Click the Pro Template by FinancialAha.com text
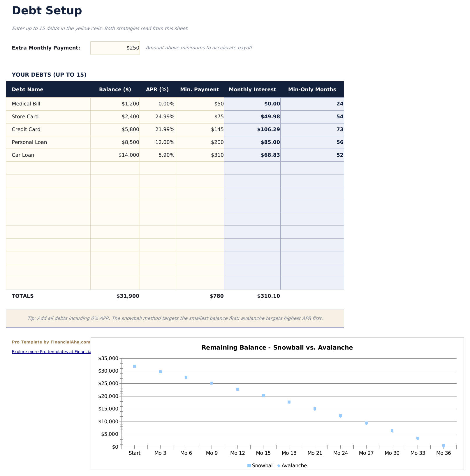The width and height of the screenshot is (470, 476). click(x=51, y=342)
